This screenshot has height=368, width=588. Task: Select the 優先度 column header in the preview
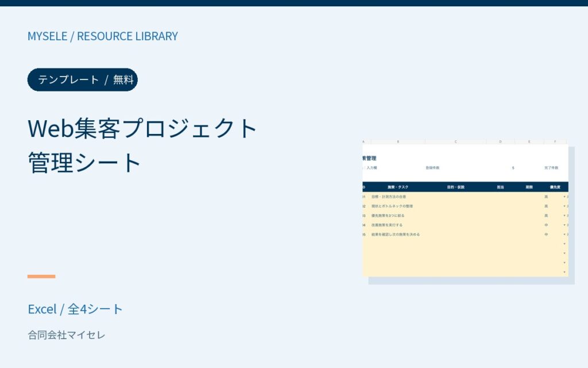pos(555,187)
